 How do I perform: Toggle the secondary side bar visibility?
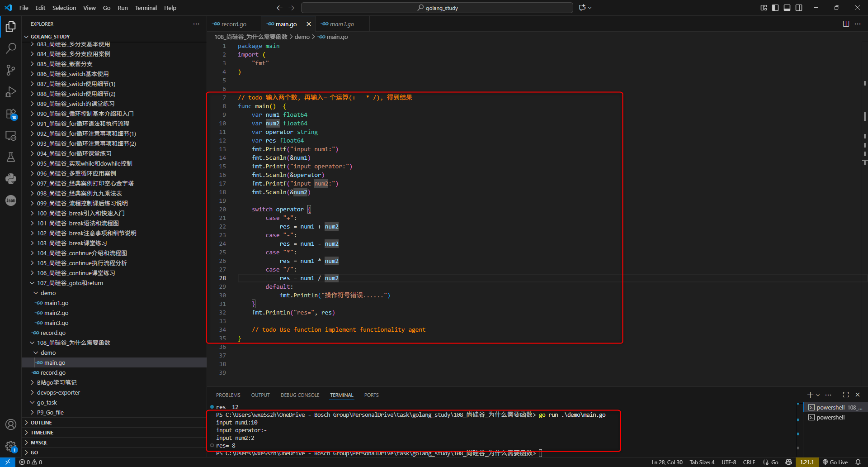tap(799, 8)
